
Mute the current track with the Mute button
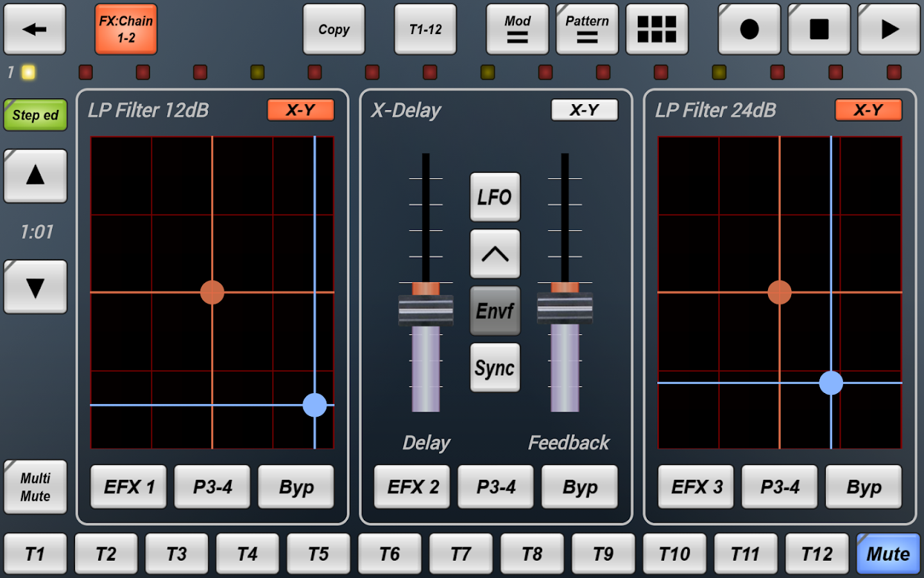(x=888, y=553)
